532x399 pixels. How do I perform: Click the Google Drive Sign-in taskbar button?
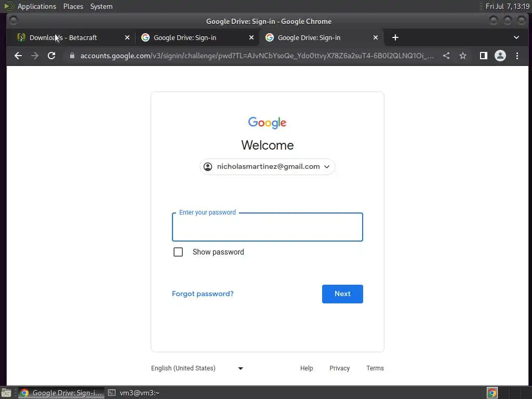(61, 393)
